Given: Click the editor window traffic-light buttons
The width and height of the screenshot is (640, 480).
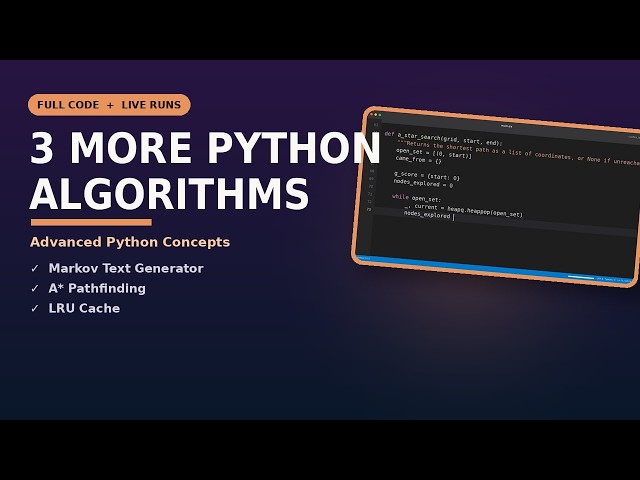Looking at the screenshot, I should 375,115.
